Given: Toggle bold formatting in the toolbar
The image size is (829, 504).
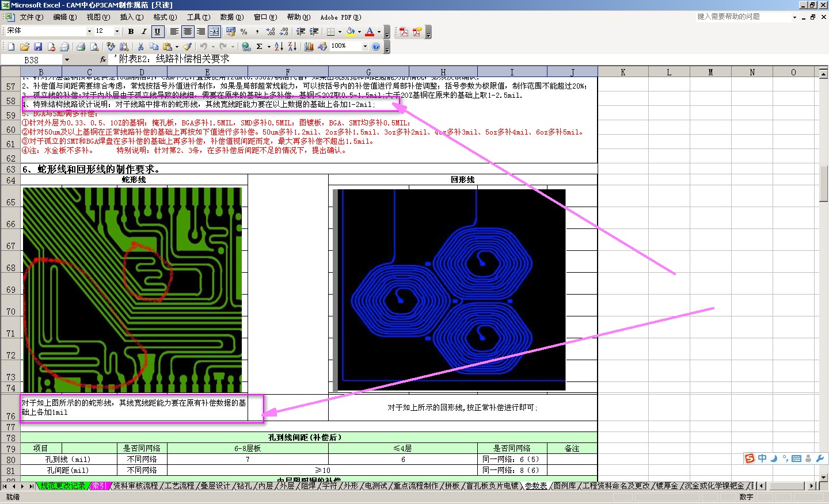Looking at the screenshot, I should pos(131,32).
